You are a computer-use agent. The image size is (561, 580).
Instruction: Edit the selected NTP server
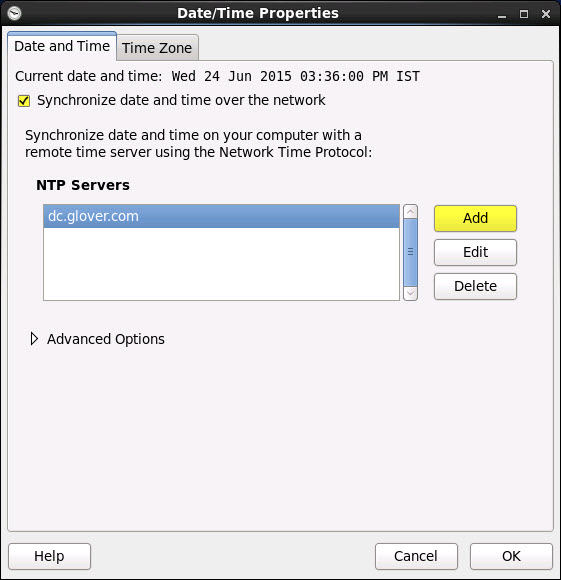475,252
